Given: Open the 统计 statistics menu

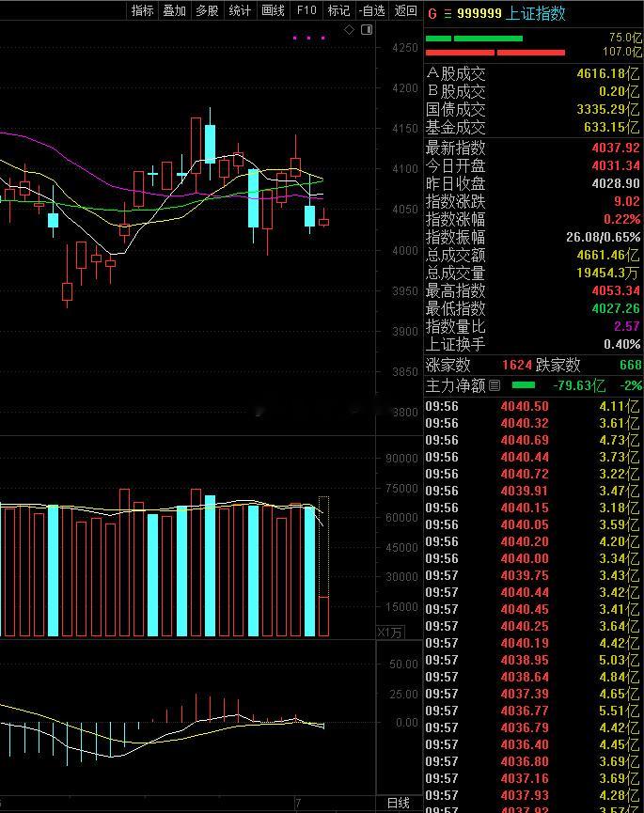Looking at the screenshot, I should click(240, 10).
